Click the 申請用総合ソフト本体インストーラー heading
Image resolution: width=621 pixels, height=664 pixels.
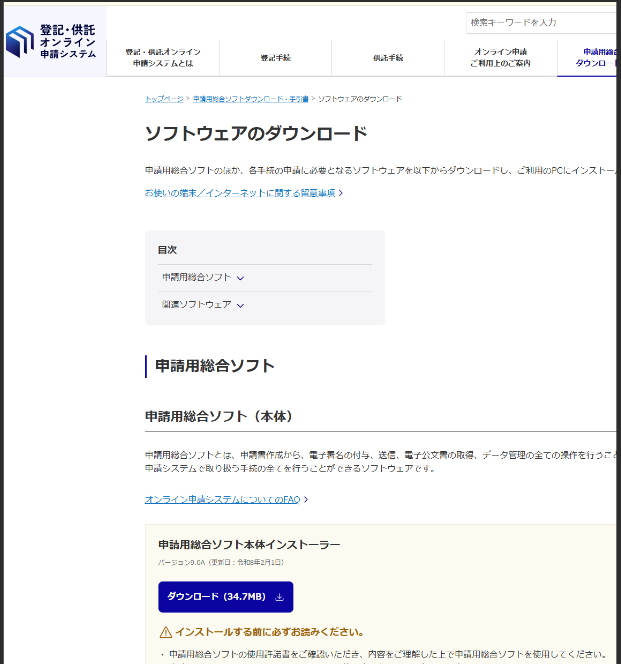[249, 545]
